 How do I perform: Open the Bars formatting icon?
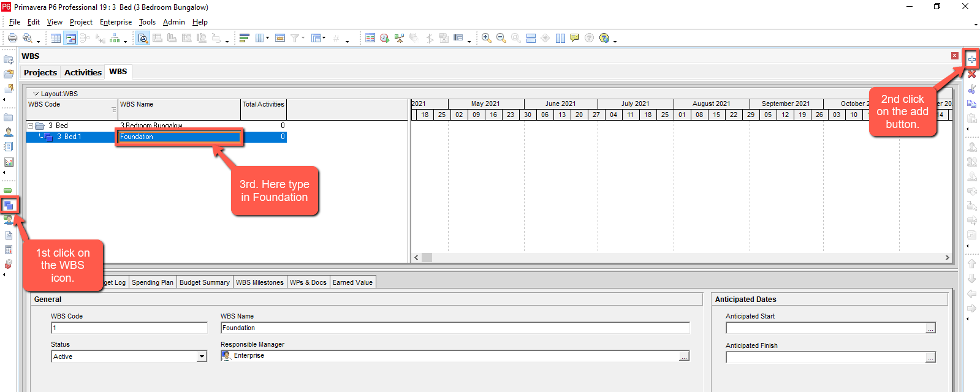[x=244, y=38]
